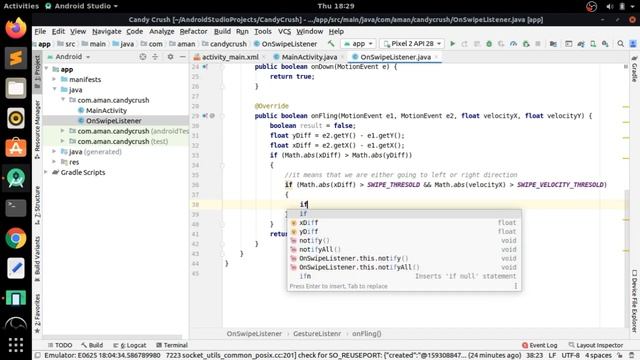This screenshot has width=640, height=360.
Task: Open Files manager from the dock
Action: click(x=16, y=88)
